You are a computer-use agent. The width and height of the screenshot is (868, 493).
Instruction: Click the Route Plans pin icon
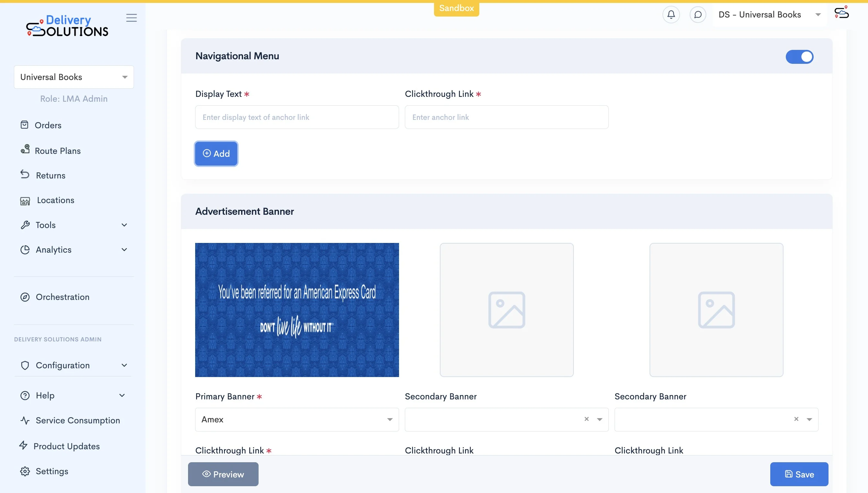(x=25, y=149)
